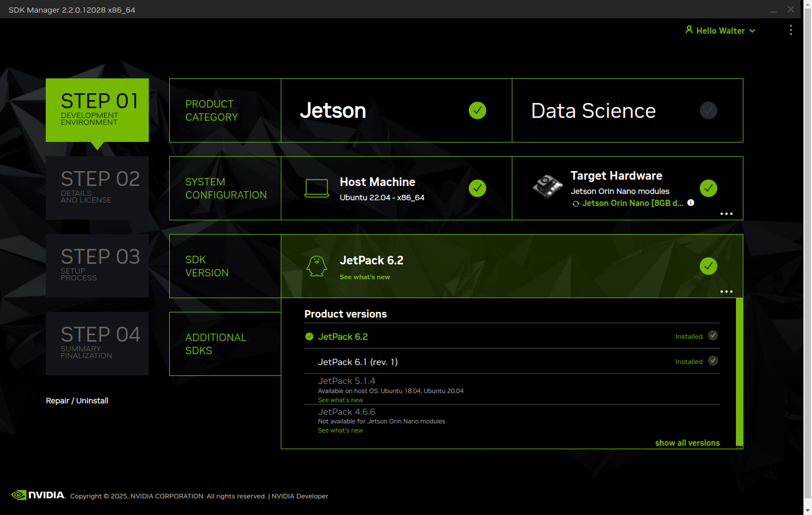
Task: Select the Jetson product category card
Action: (x=396, y=110)
